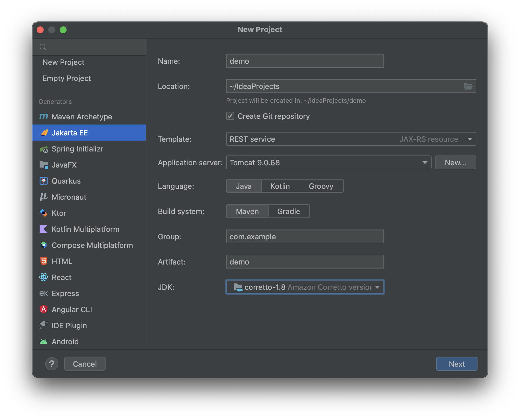Click the Ktor generator icon
Screen dimensions: 520x420
44,213
